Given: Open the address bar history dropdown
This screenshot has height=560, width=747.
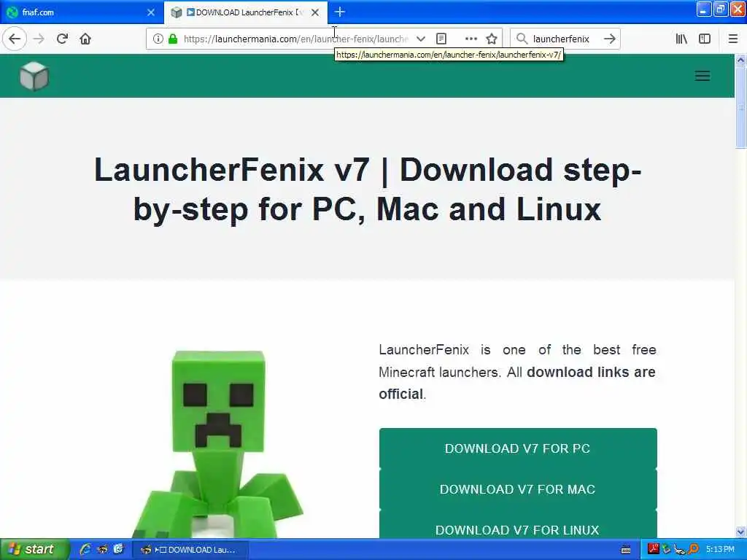Looking at the screenshot, I should click(x=421, y=39).
